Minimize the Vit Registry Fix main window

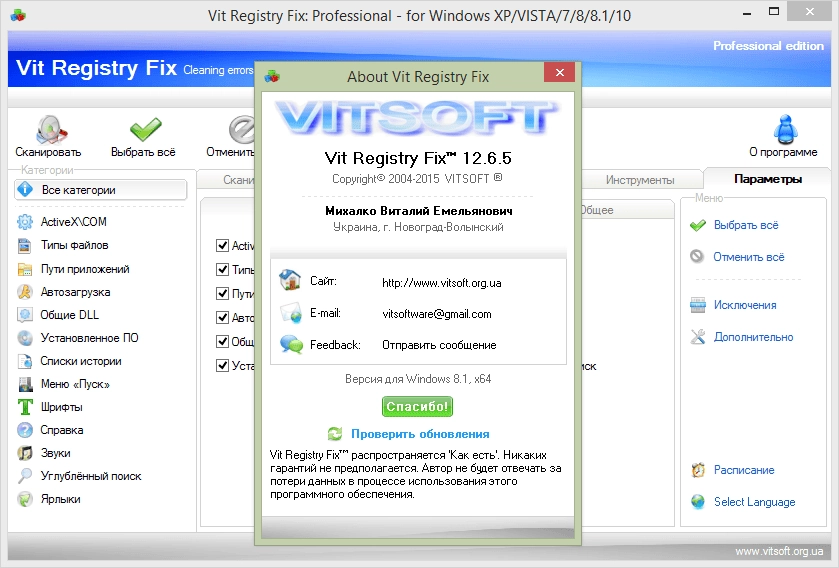click(x=748, y=13)
